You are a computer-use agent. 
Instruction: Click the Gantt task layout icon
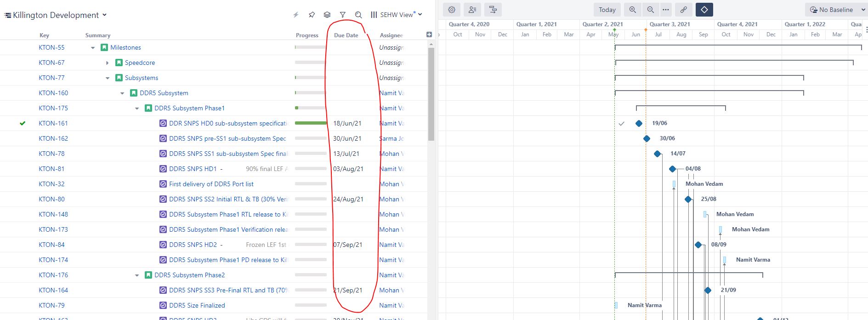click(493, 10)
